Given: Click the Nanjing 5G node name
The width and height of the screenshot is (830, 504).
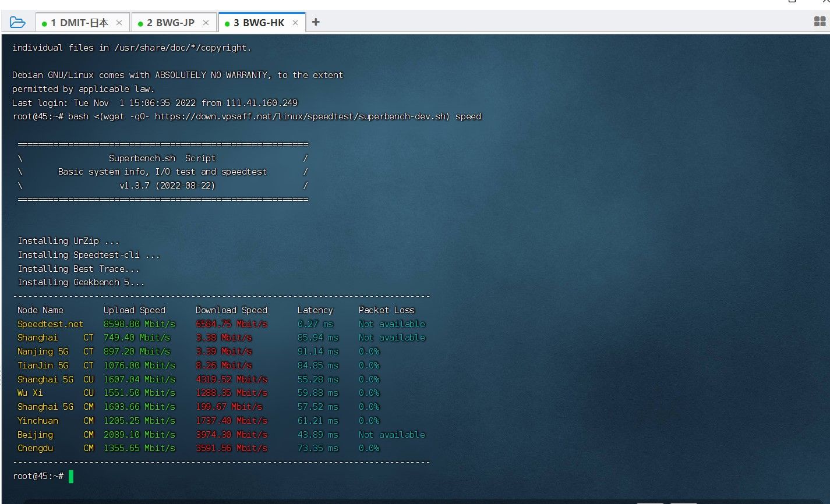Looking at the screenshot, I should [43, 352].
